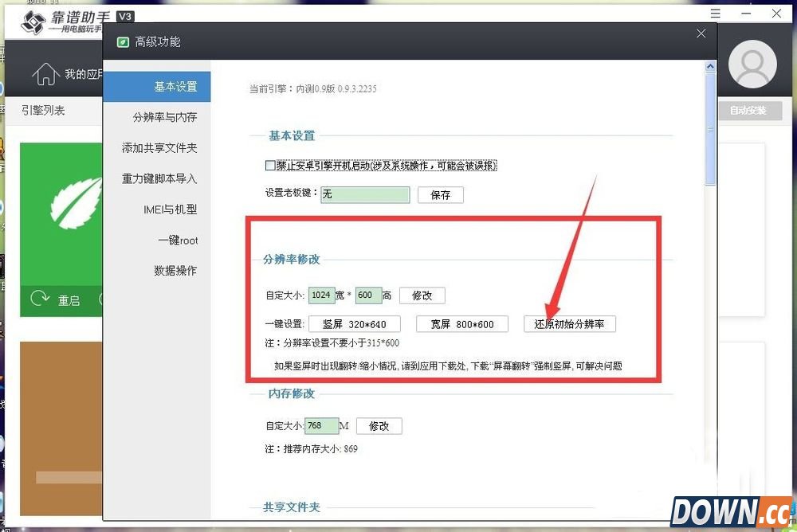Image resolution: width=797 pixels, height=532 pixels.
Task: Click the home icon beside 我的应用
Action: tap(45, 74)
